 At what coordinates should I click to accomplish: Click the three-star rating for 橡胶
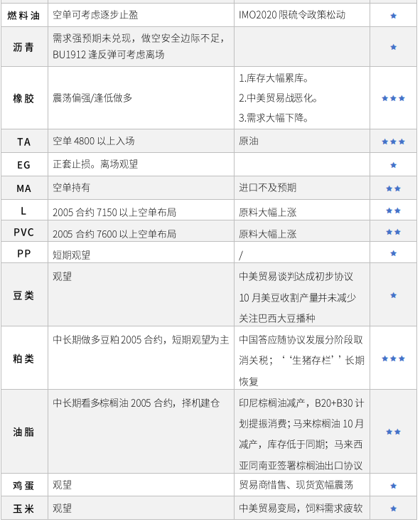pos(393,98)
